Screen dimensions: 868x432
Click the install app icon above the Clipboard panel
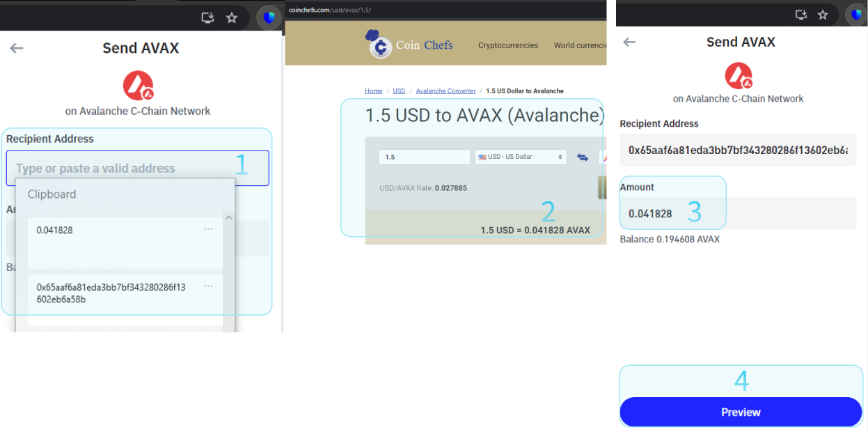(x=207, y=18)
